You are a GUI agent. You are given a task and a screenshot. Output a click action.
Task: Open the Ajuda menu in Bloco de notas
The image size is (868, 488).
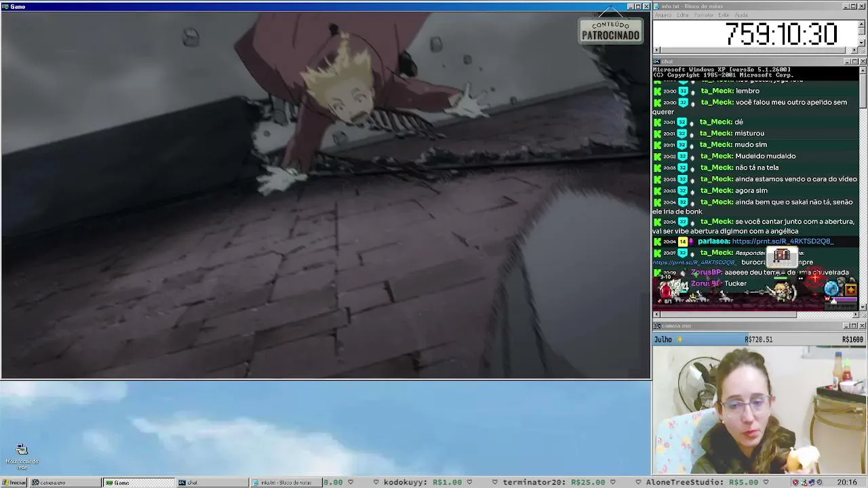point(741,15)
